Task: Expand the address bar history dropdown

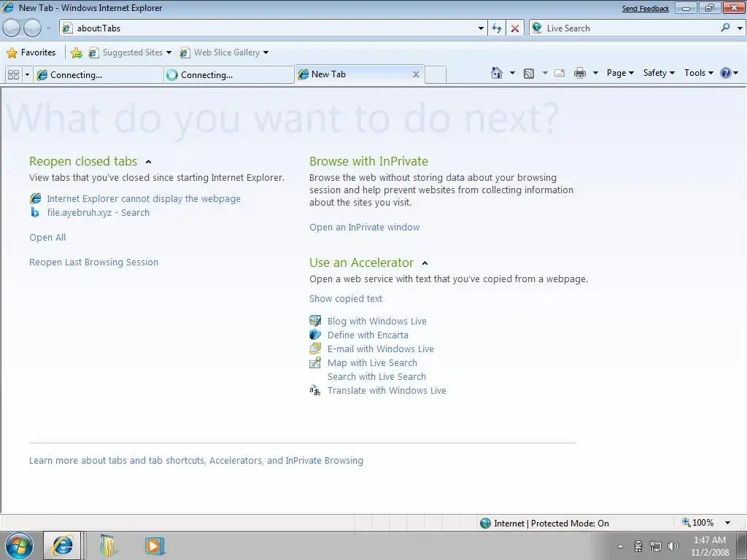Action: tap(481, 28)
